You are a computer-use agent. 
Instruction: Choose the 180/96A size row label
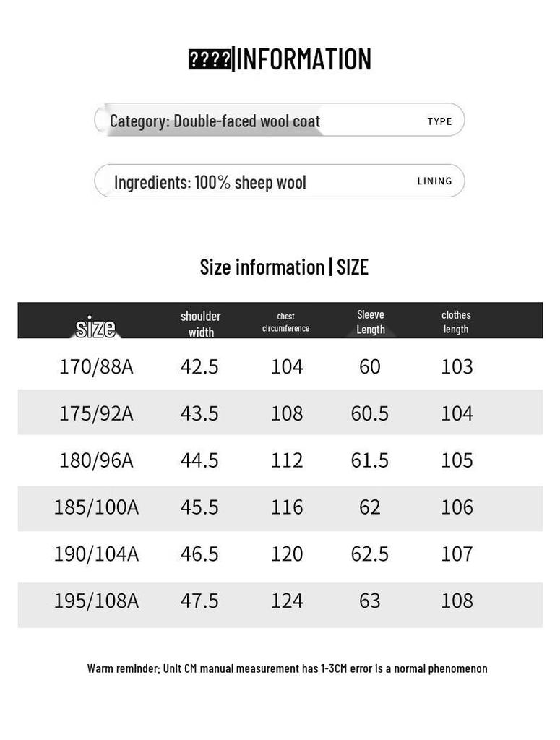click(x=96, y=460)
